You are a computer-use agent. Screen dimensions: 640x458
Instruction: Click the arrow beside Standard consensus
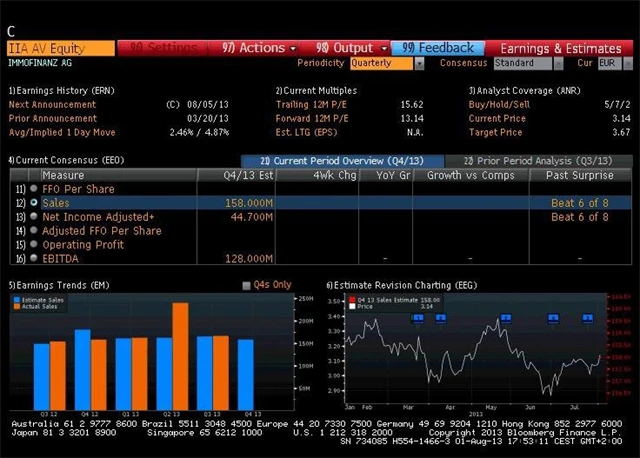coord(558,64)
